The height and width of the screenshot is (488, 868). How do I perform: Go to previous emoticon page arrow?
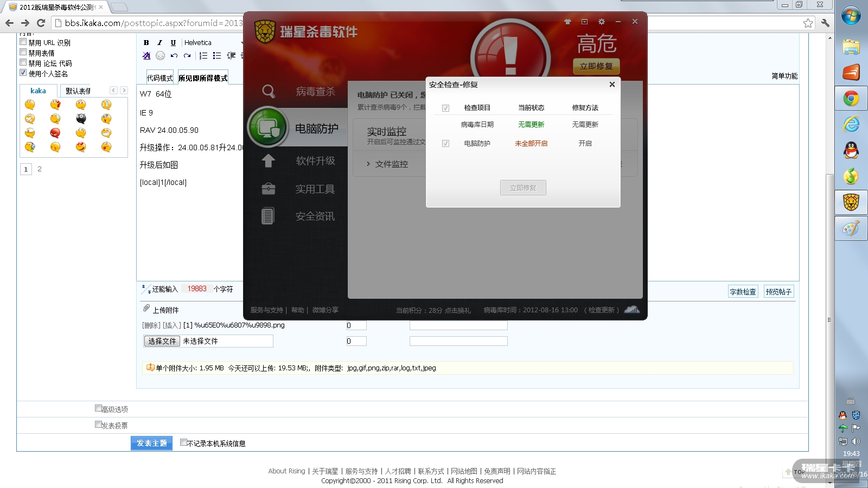[113, 91]
